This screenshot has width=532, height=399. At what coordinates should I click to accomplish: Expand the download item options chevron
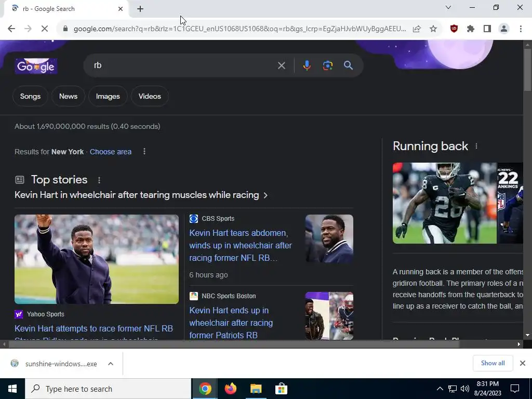(111, 364)
